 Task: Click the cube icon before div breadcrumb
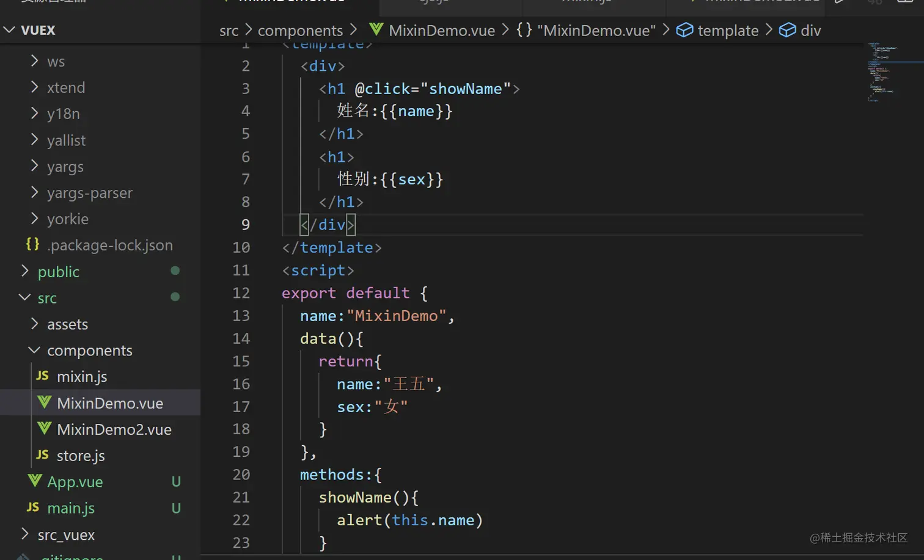point(787,29)
